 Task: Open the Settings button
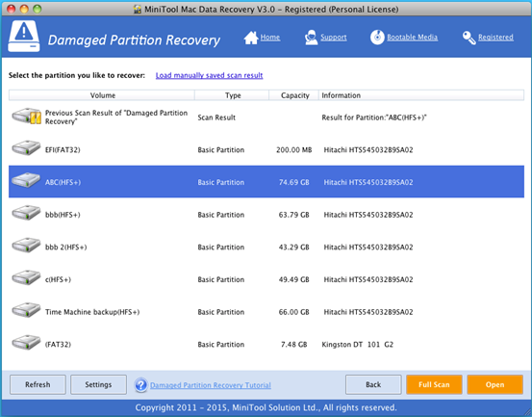[x=98, y=385]
